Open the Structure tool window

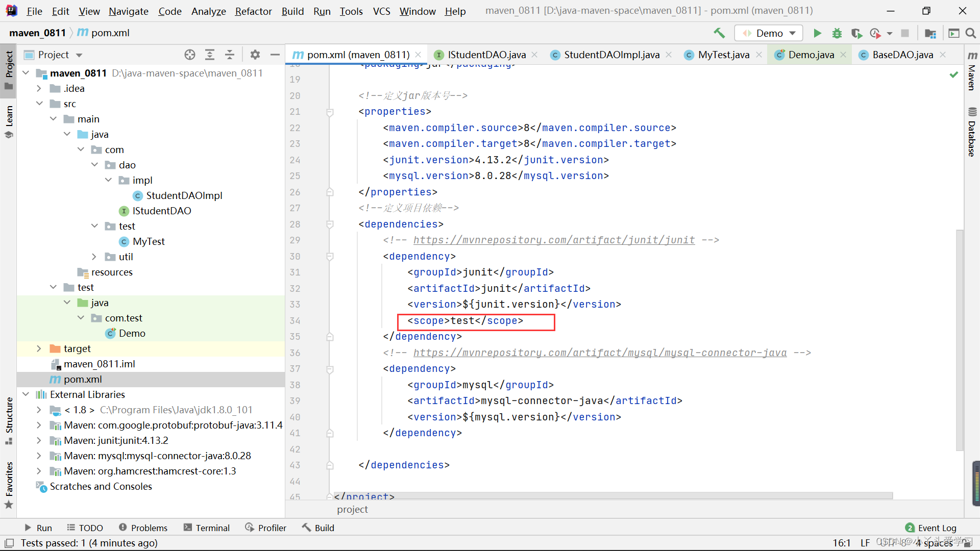click(9, 420)
